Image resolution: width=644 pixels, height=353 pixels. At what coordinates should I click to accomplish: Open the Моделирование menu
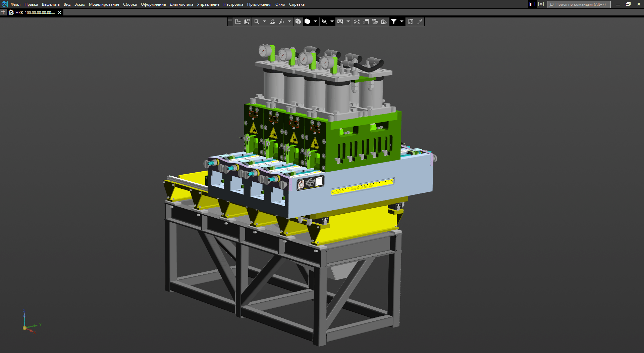pyautogui.click(x=104, y=4)
